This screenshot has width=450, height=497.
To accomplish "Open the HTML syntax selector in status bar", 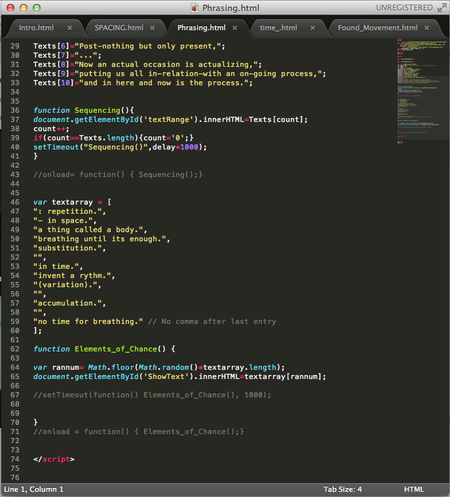I will click(x=414, y=489).
